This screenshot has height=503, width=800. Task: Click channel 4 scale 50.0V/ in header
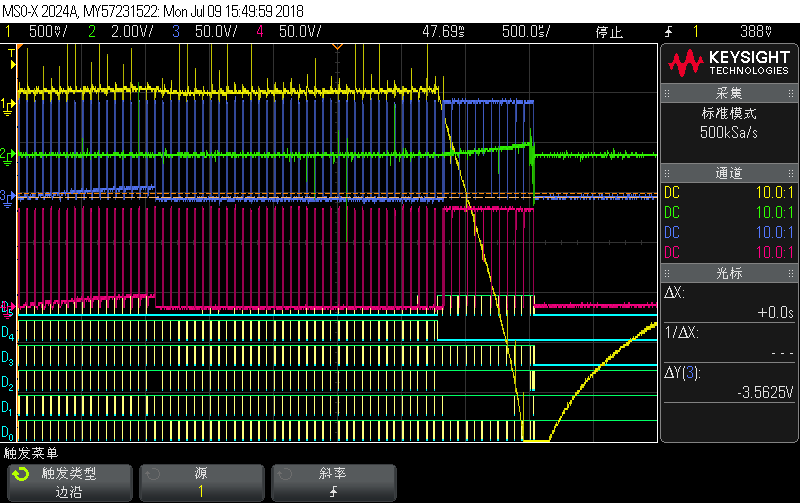click(x=300, y=32)
